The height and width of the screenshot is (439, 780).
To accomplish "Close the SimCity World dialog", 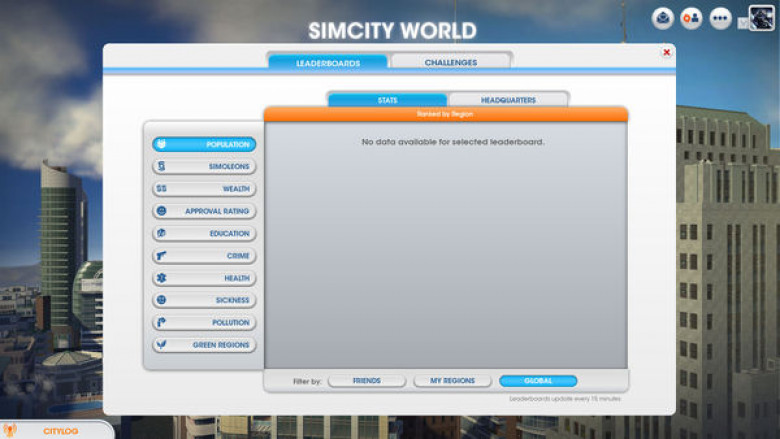I will 667,52.
